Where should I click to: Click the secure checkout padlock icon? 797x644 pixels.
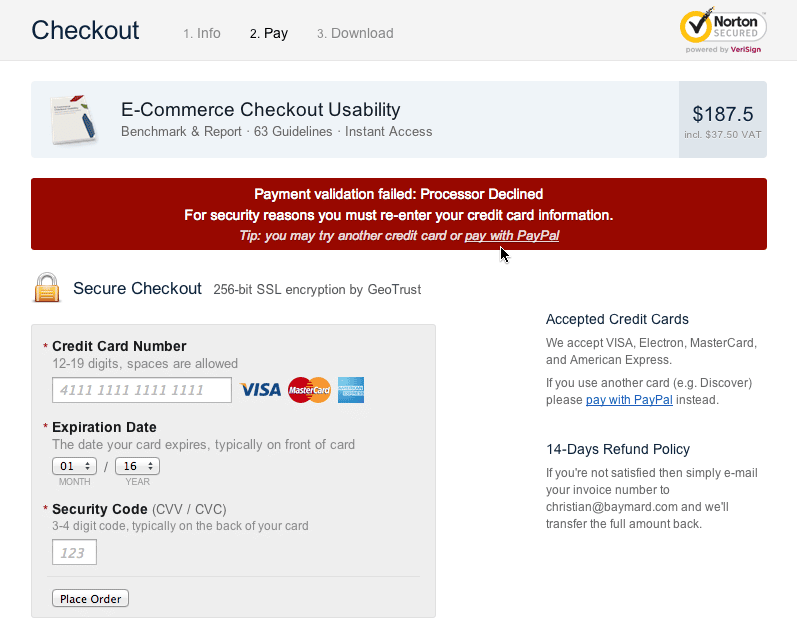coord(47,288)
